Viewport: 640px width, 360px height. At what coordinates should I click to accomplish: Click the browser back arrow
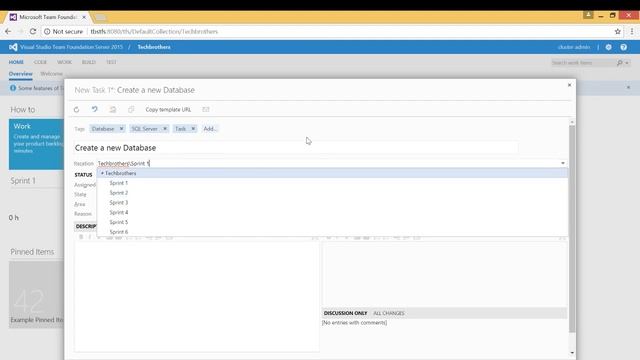pos(8,31)
